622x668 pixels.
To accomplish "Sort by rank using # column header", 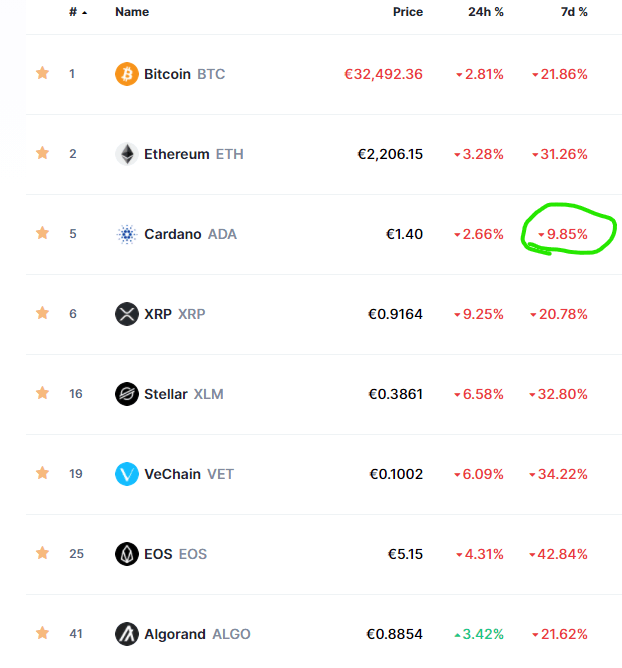I will (x=74, y=12).
